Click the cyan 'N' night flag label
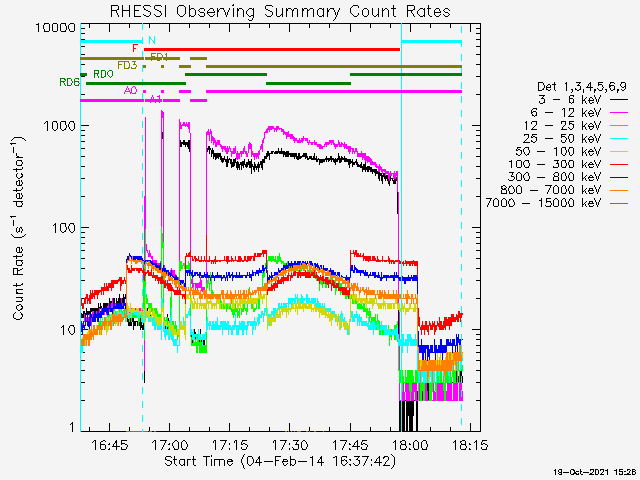Image resolution: width=640 pixels, height=480 pixels. pos(152,40)
